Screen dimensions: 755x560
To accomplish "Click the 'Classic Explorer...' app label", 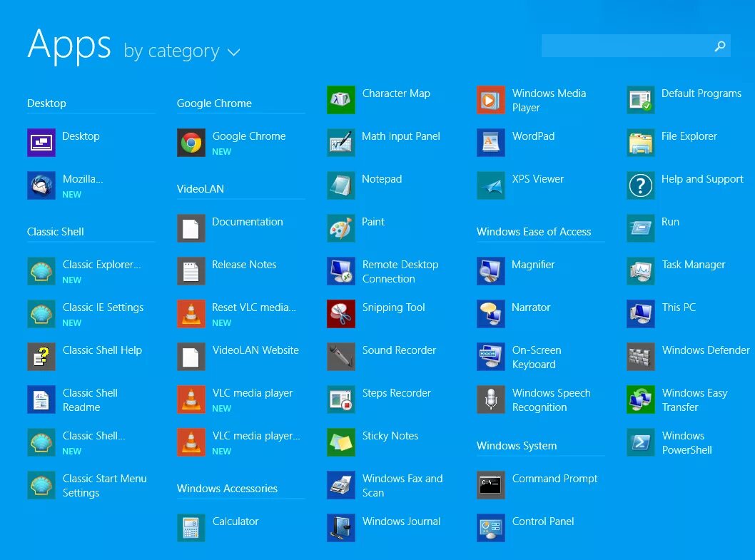I will [101, 265].
